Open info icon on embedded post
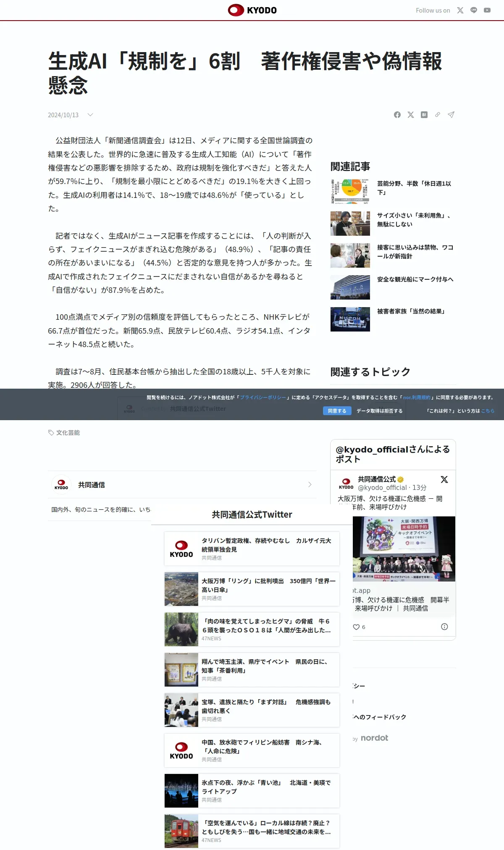 (x=444, y=627)
